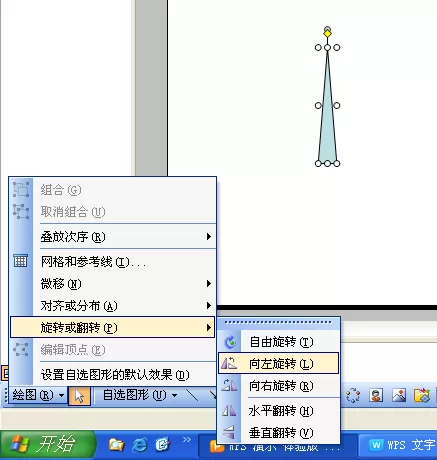Expand quick launch overflow chevron
Image resolution: width=437 pixels, height=460 pixels.
point(187,440)
